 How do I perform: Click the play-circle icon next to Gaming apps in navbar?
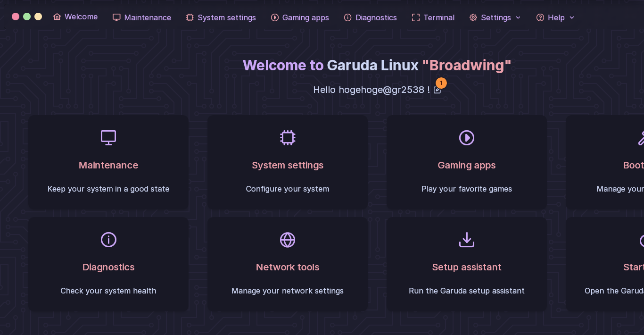(275, 17)
